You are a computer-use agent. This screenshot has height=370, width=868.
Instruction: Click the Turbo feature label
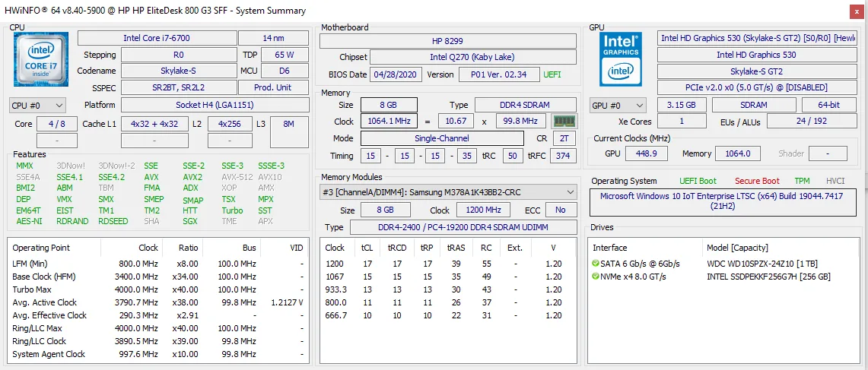pos(233,210)
